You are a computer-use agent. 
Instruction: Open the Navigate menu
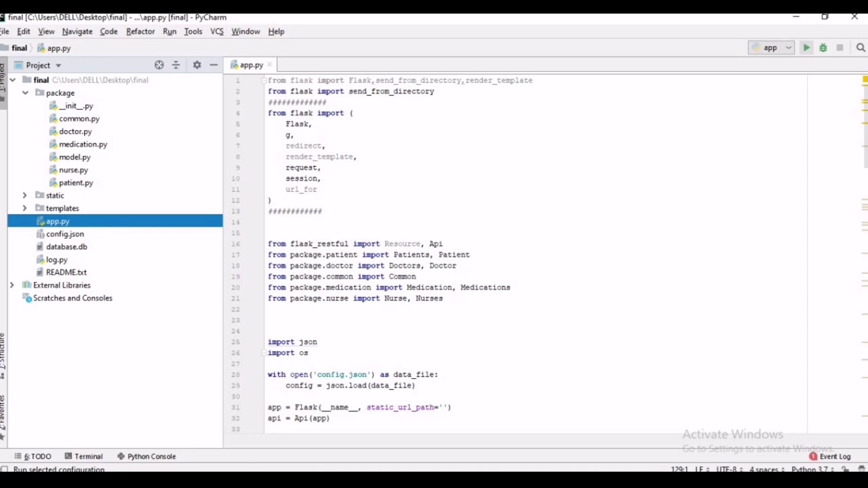click(77, 31)
